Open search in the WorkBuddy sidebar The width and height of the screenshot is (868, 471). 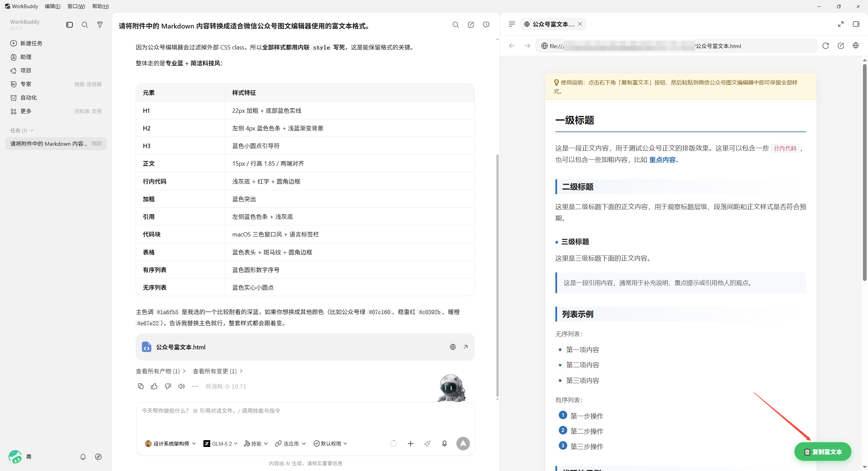[x=85, y=25]
